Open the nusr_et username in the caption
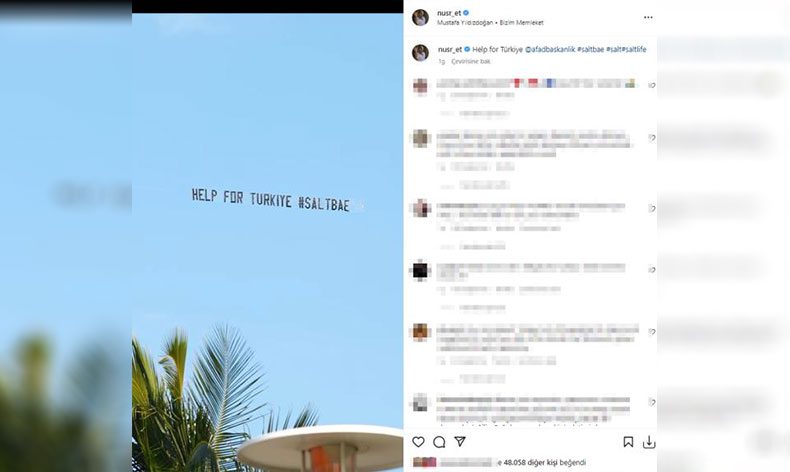 [450, 49]
